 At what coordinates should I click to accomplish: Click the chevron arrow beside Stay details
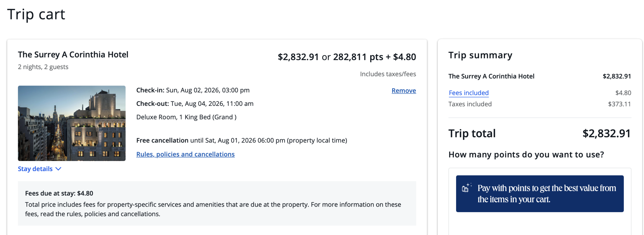coord(58,169)
